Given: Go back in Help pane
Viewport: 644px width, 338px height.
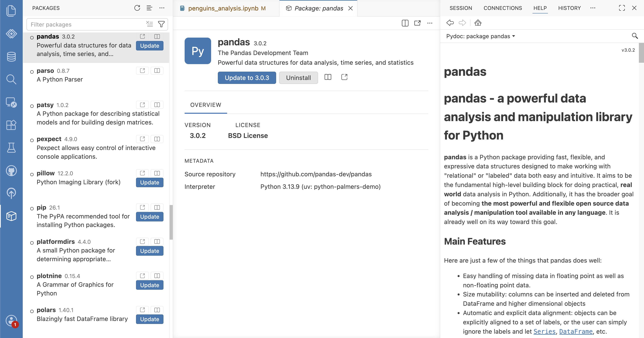Looking at the screenshot, I should [x=450, y=23].
